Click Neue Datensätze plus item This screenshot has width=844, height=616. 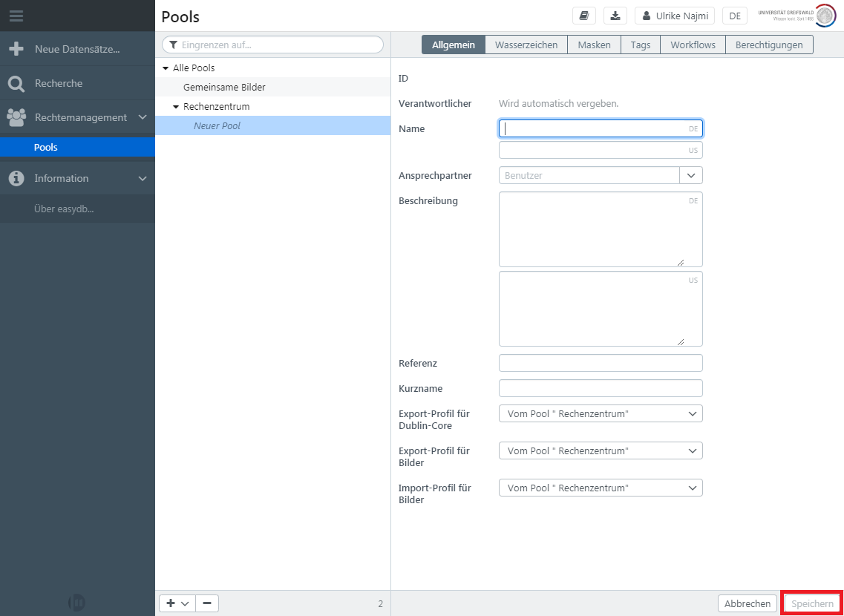tap(76, 49)
